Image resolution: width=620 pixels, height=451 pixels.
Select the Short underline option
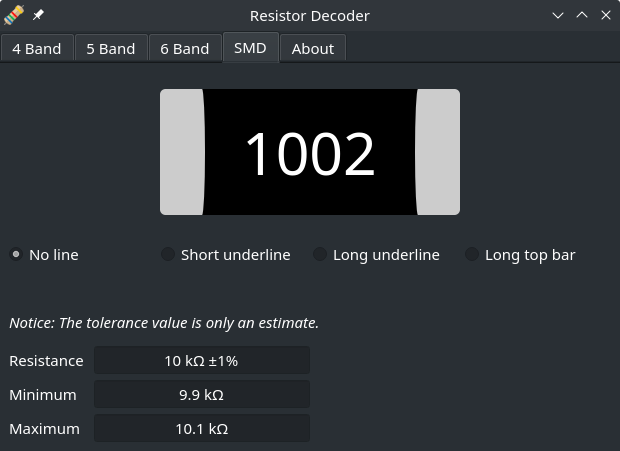tap(168, 255)
